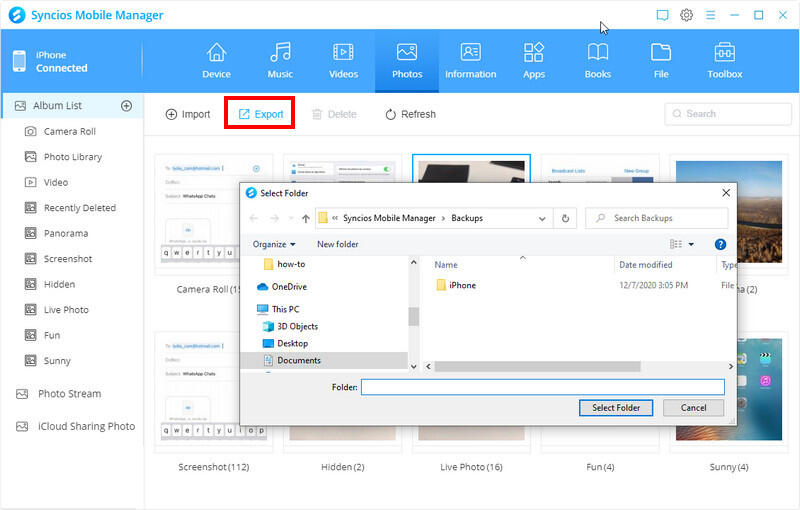Click file list horizontal scrollbar
The height and width of the screenshot is (510, 800).
click(x=537, y=367)
